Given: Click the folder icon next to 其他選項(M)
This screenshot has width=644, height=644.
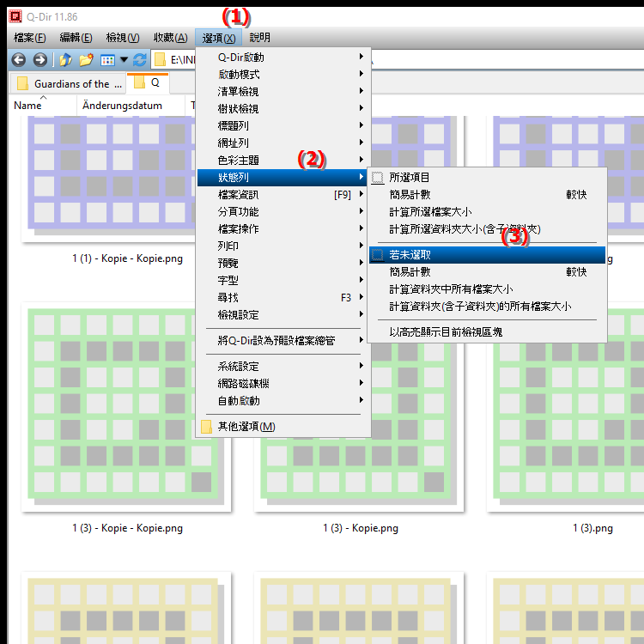Looking at the screenshot, I should [x=206, y=427].
